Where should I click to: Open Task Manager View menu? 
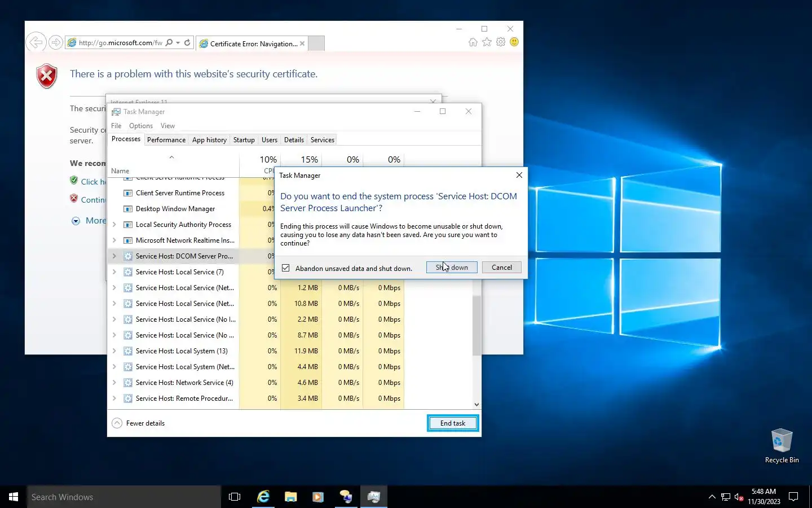click(167, 126)
